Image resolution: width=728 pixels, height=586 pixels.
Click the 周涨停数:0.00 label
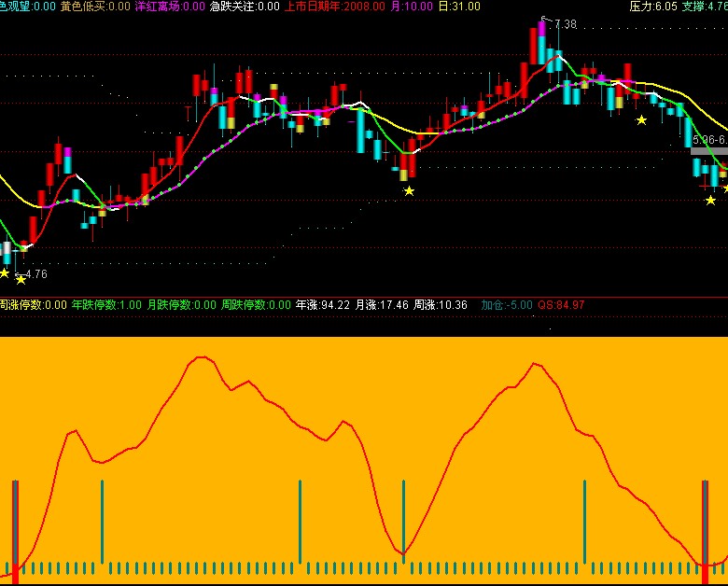34,305
